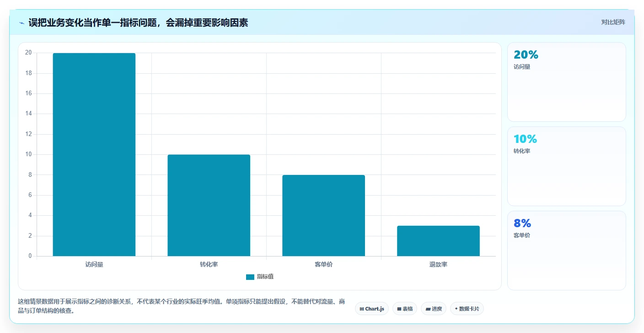Open the 8% 客单价 data card
Image resolution: width=644 pixels, height=333 pixels.
tap(566, 251)
